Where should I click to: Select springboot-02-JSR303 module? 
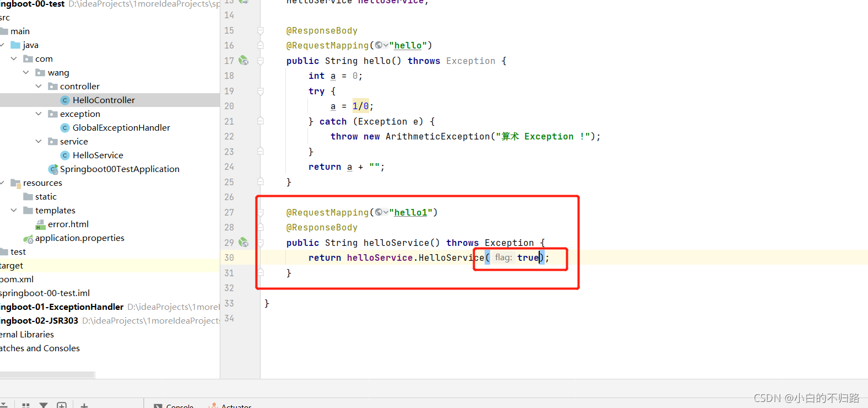39,320
